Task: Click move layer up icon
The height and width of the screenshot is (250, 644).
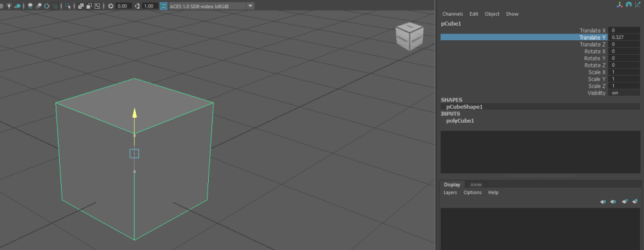Action: point(603,202)
